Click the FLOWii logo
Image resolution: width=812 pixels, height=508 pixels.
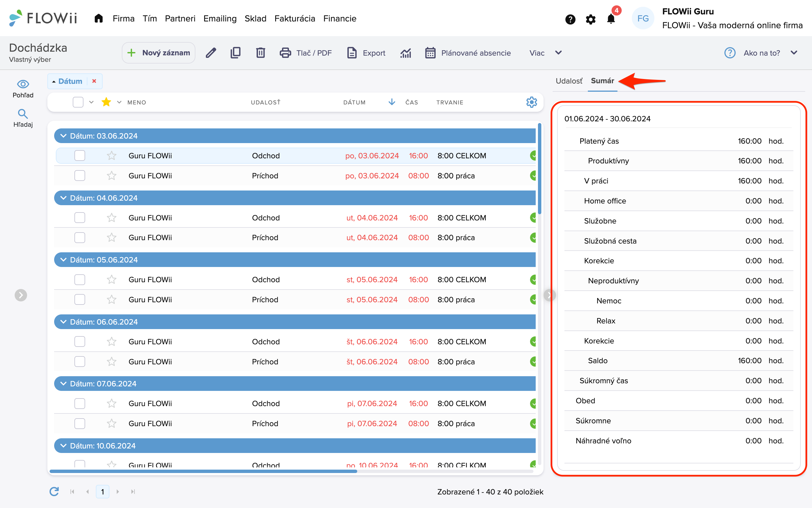click(43, 18)
